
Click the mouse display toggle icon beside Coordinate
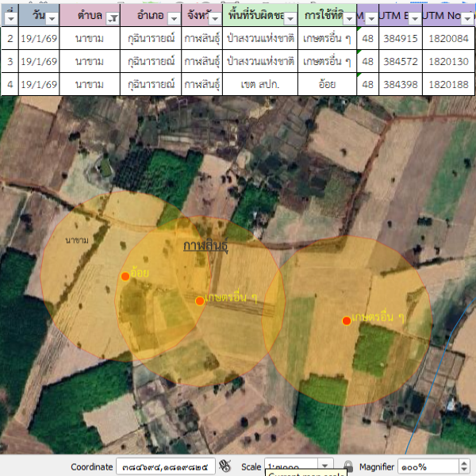(x=226, y=466)
